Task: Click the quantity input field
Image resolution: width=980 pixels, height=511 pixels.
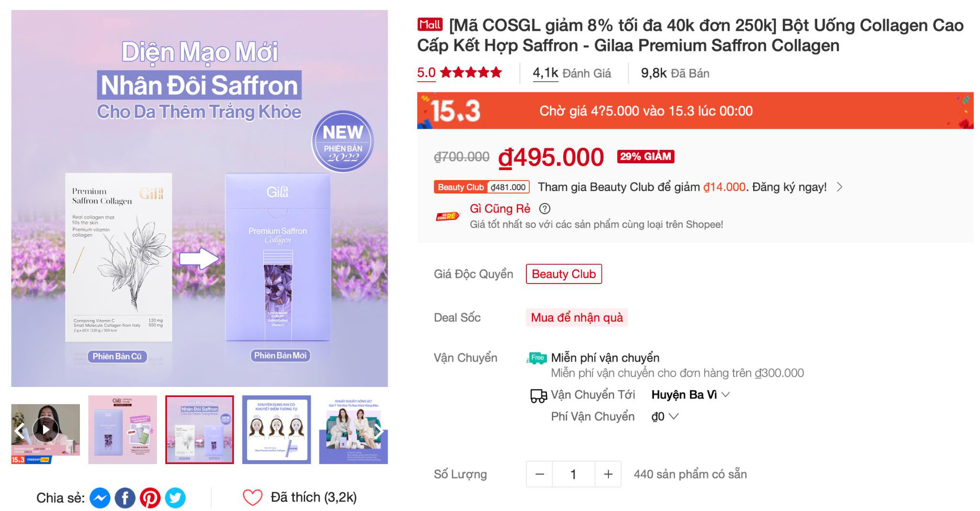Action: click(573, 474)
